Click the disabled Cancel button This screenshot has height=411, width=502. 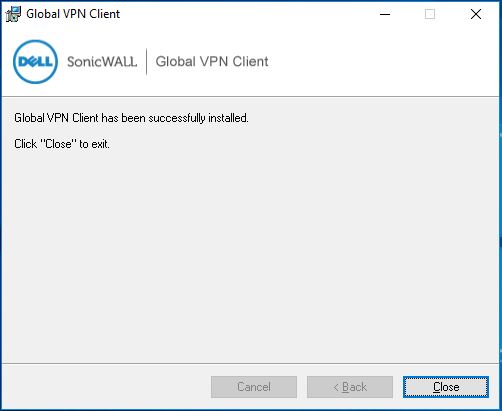coord(254,387)
